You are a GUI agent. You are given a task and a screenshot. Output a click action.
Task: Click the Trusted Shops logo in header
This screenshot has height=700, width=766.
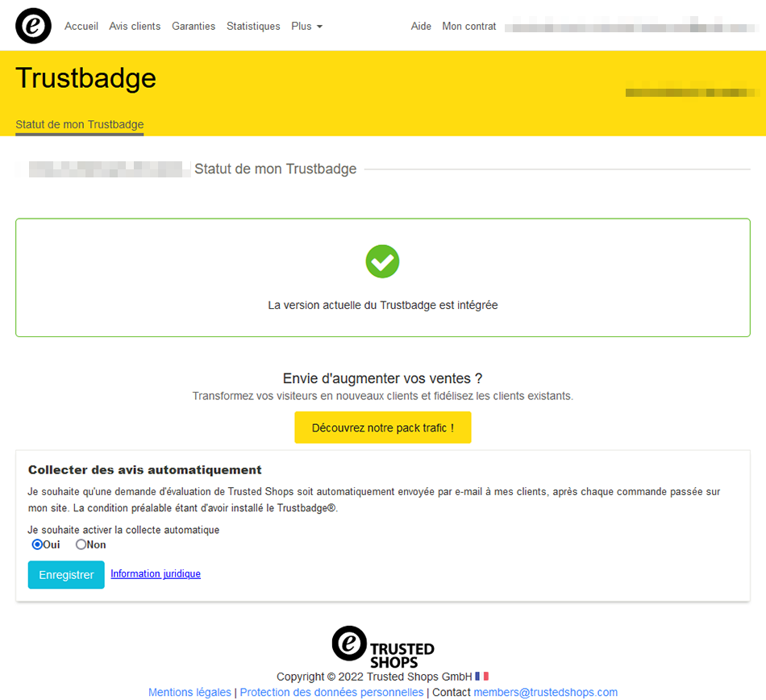point(33,26)
